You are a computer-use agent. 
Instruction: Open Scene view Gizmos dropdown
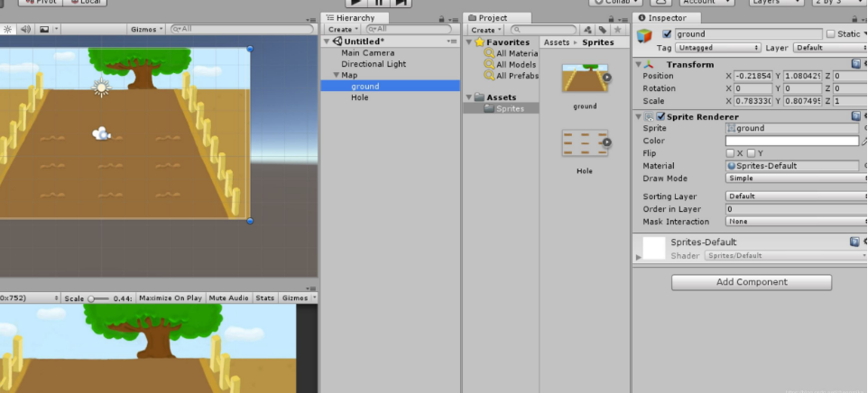tap(147, 30)
